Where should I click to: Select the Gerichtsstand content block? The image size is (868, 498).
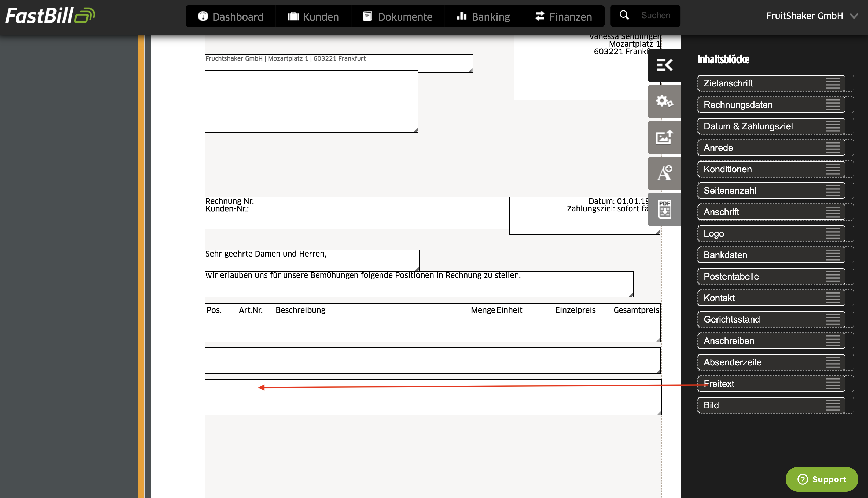point(771,320)
